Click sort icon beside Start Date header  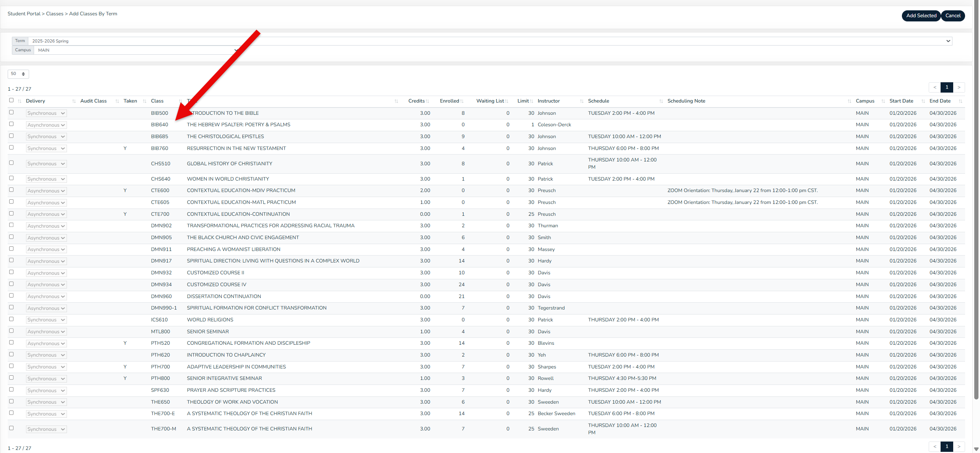(923, 101)
